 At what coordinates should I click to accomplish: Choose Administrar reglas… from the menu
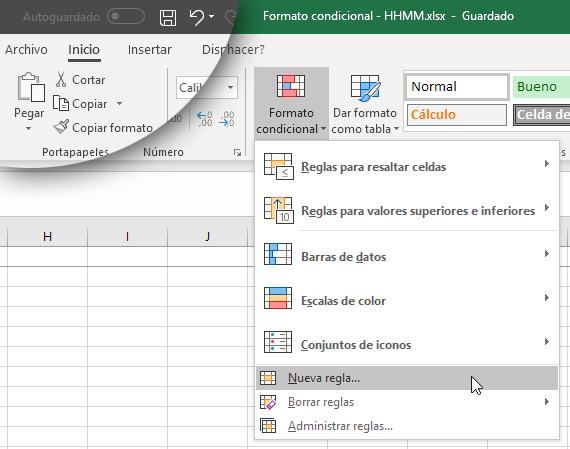(407, 426)
